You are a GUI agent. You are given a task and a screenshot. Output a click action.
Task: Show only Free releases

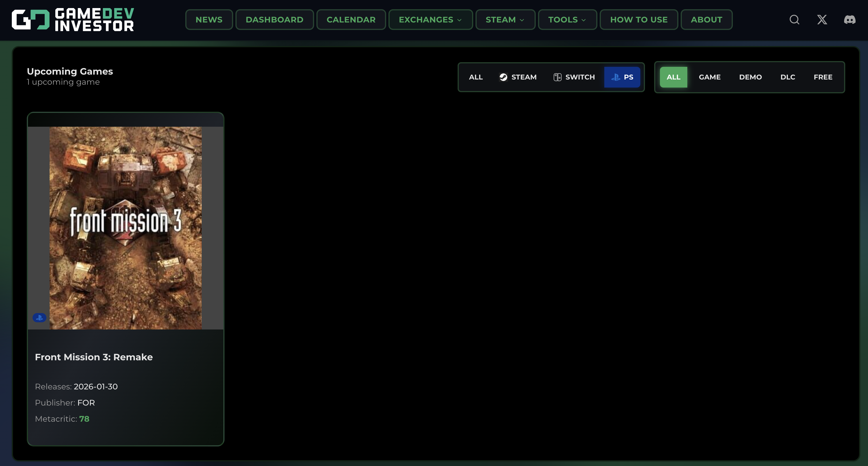coord(823,77)
